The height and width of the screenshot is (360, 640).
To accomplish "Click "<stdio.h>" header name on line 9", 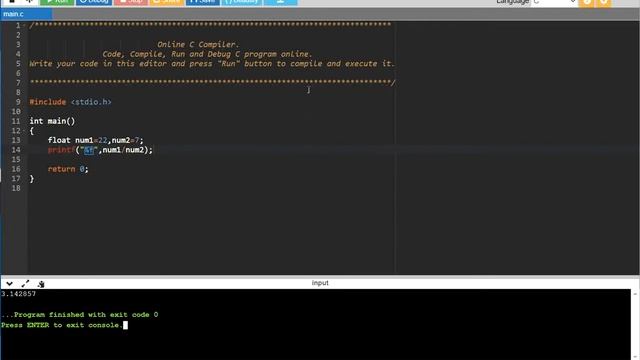I will pos(91,102).
